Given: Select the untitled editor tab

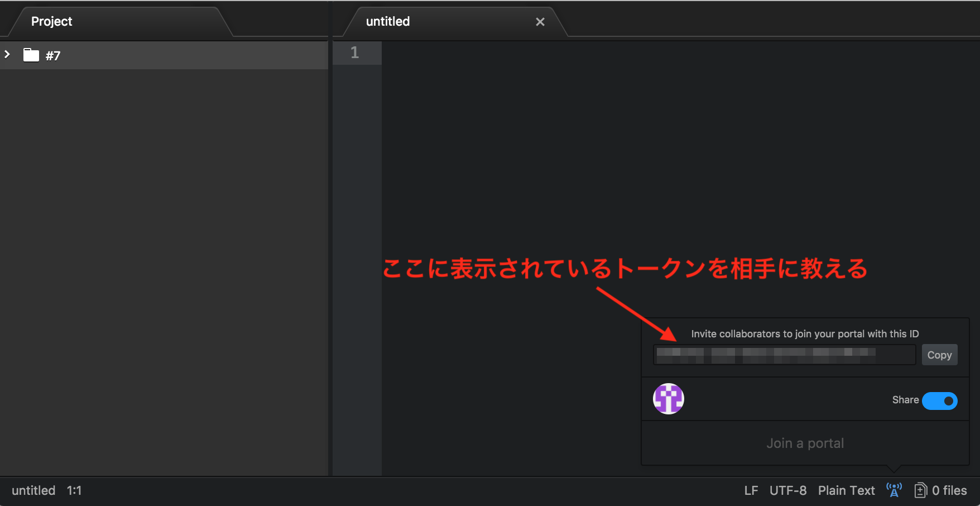Looking at the screenshot, I should point(388,22).
